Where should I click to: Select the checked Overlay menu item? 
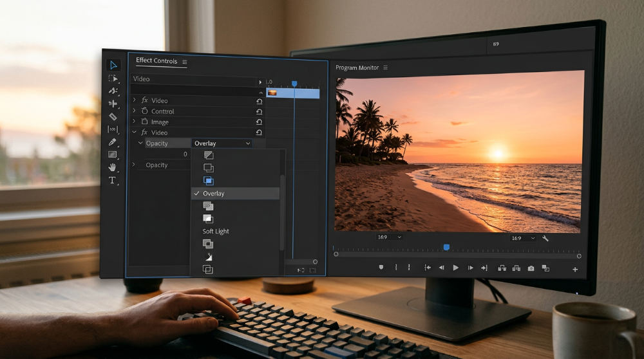tap(236, 194)
